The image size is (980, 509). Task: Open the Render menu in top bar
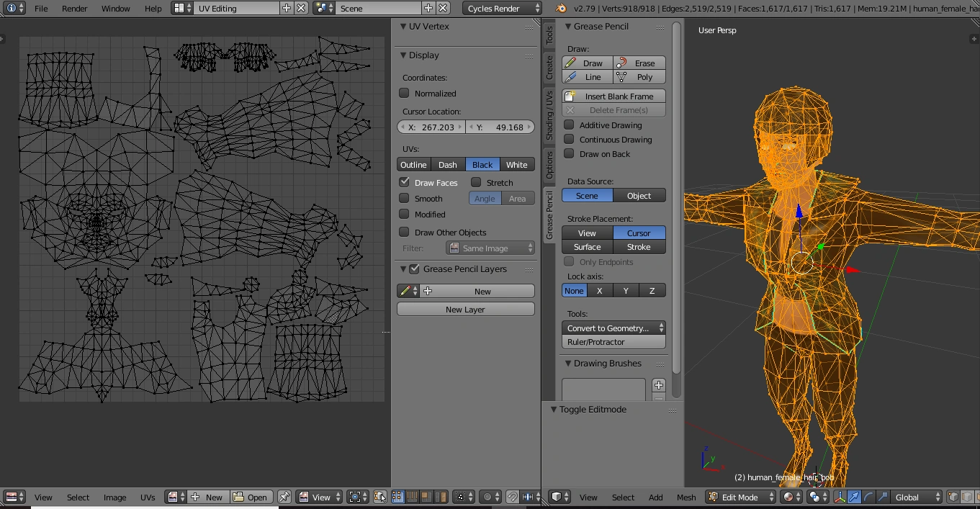pyautogui.click(x=74, y=9)
